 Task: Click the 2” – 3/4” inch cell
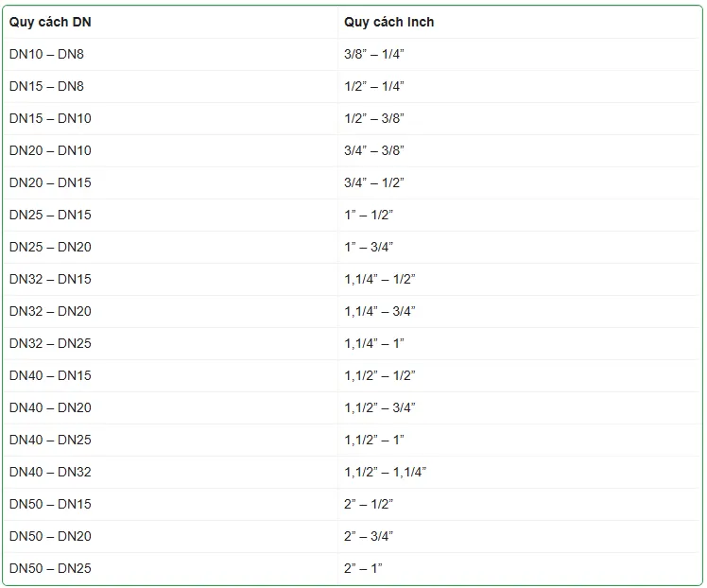[369, 536]
